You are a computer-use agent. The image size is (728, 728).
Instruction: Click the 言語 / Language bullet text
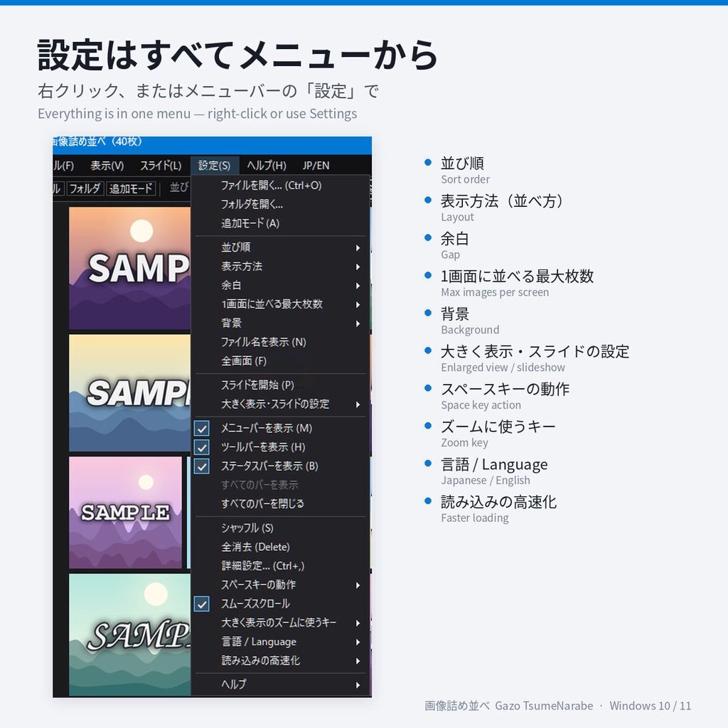pos(495,464)
